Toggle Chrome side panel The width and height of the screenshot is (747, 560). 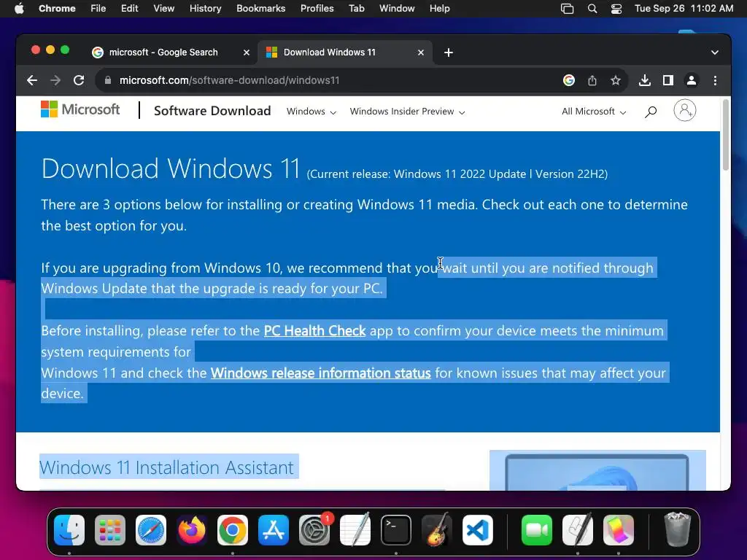click(668, 80)
